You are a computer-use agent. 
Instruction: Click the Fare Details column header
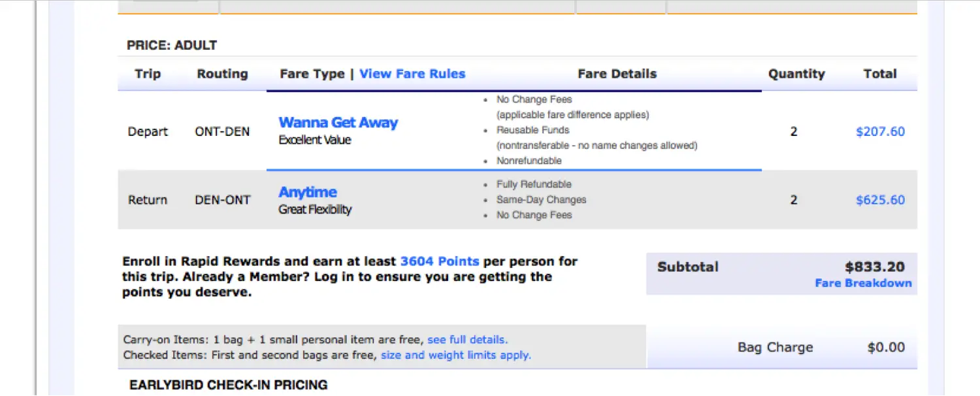[x=617, y=74]
